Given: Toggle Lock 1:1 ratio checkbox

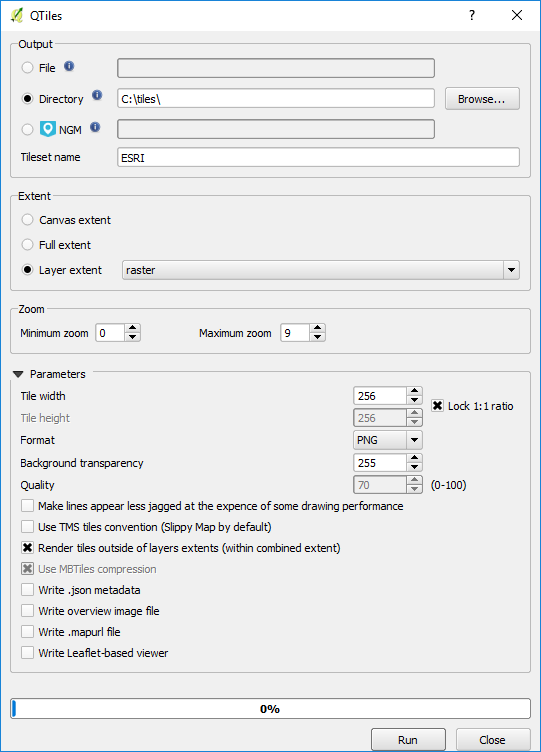Looking at the screenshot, I should (x=437, y=406).
